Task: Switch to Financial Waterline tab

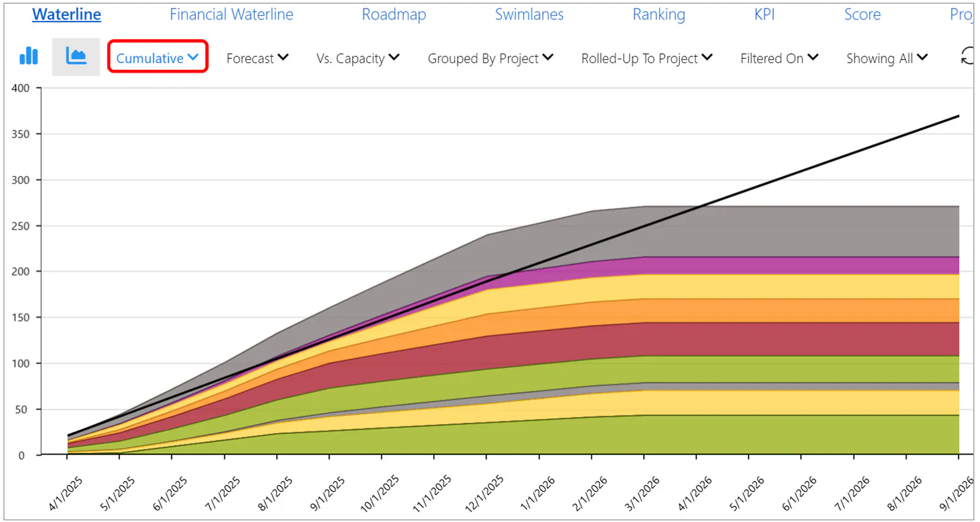Action: [232, 14]
